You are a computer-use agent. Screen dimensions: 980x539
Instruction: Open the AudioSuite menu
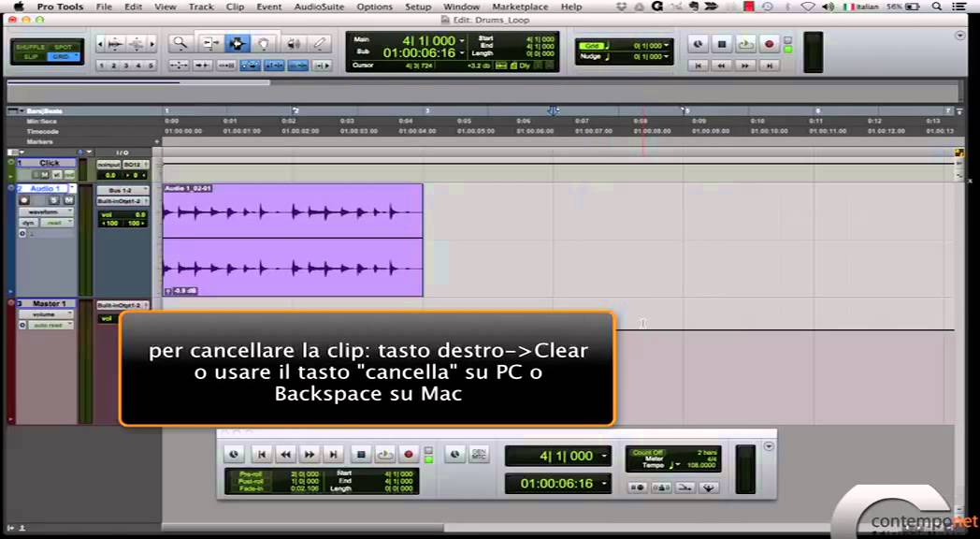pyautogui.click(x=319, y=7)
